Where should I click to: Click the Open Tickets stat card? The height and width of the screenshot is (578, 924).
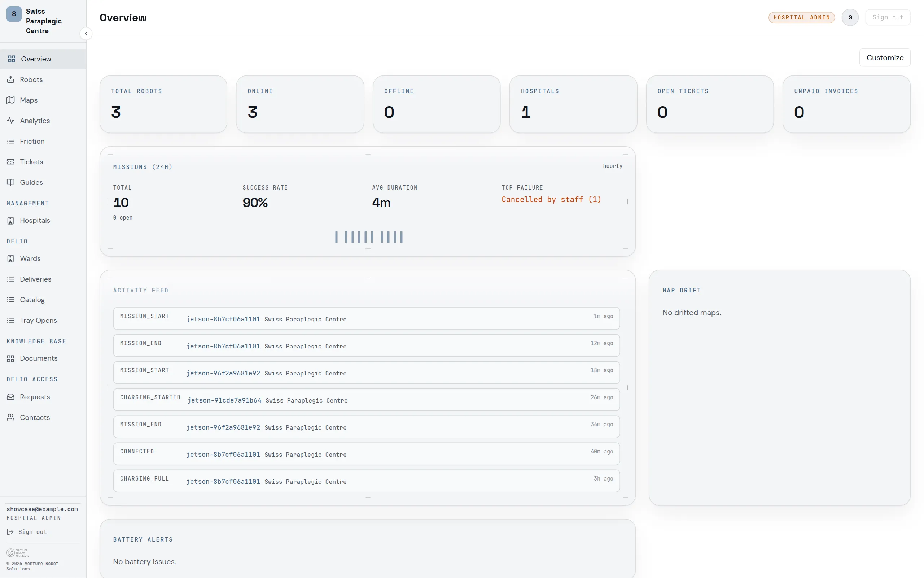point(710,104)
